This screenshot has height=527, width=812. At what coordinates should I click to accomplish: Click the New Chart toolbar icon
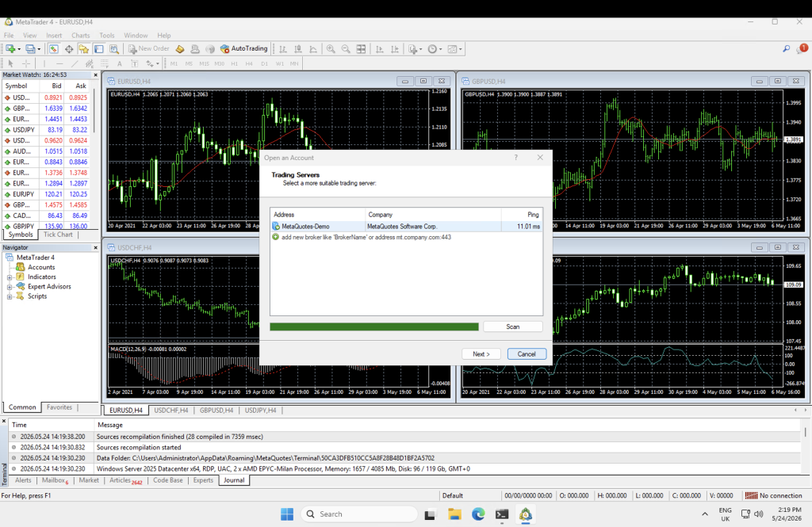(x=10, y=48)
